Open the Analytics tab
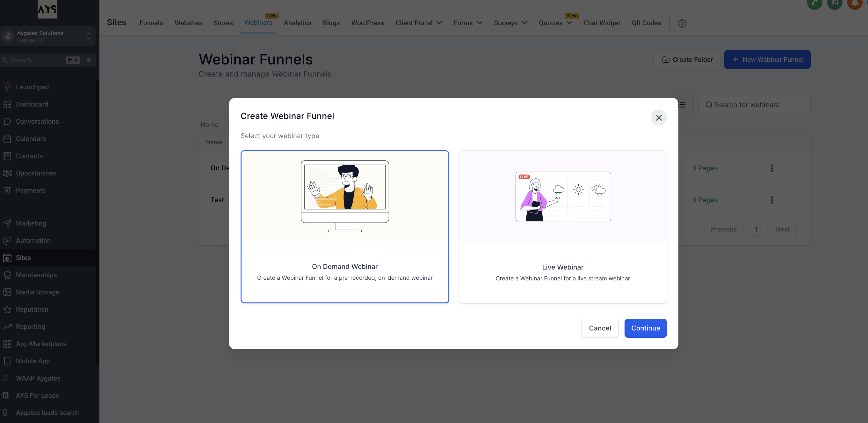This screenshot has width=868, height=423. coord(298,23)
